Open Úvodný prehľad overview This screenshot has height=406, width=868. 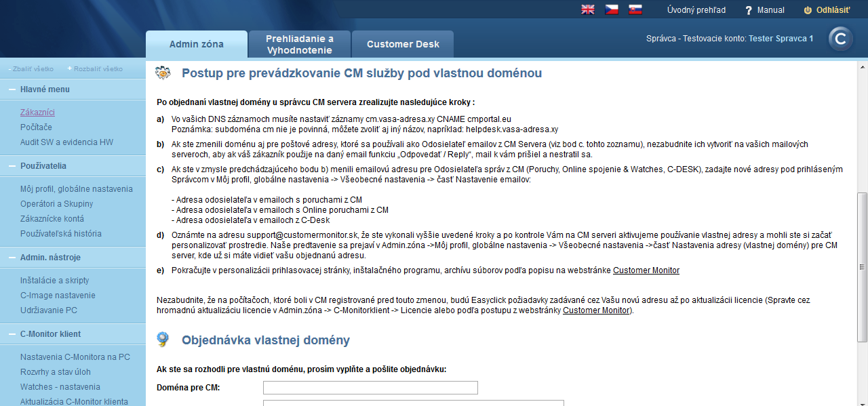696,10
